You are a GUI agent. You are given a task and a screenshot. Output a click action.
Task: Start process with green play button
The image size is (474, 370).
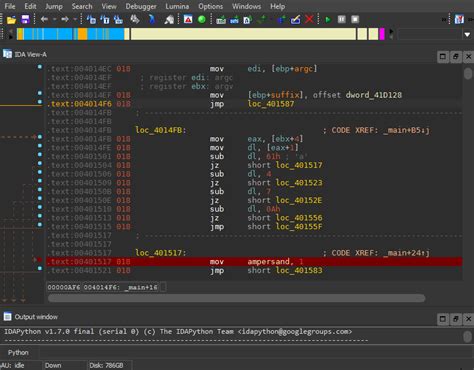328,20
